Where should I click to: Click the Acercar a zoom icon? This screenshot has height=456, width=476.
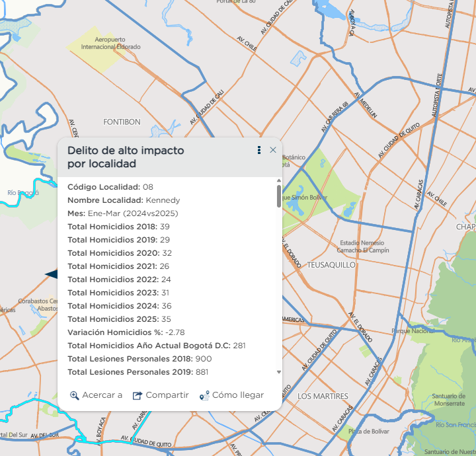coord(75,395)
